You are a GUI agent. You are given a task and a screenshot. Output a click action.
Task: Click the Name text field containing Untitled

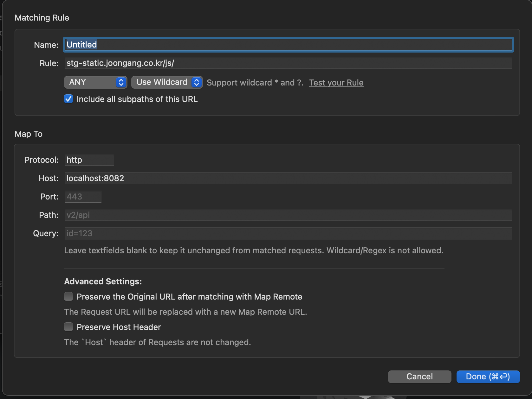click(288, 45)
